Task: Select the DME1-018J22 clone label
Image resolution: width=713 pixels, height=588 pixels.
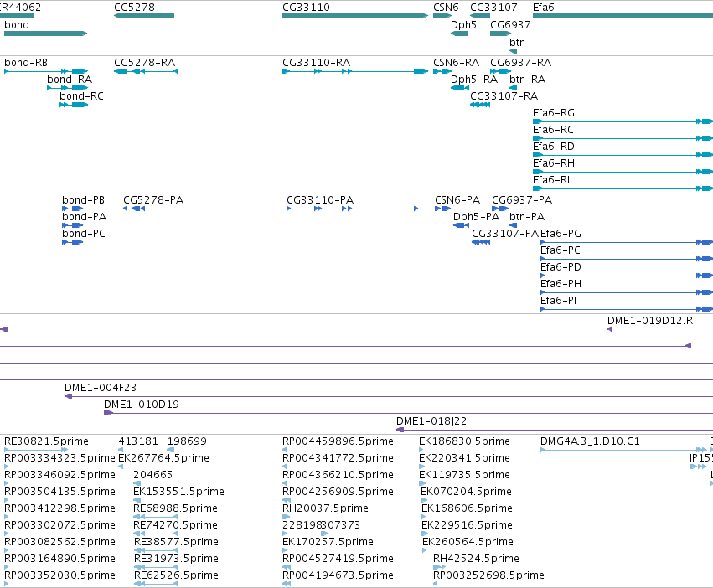Action: (431, 421)
